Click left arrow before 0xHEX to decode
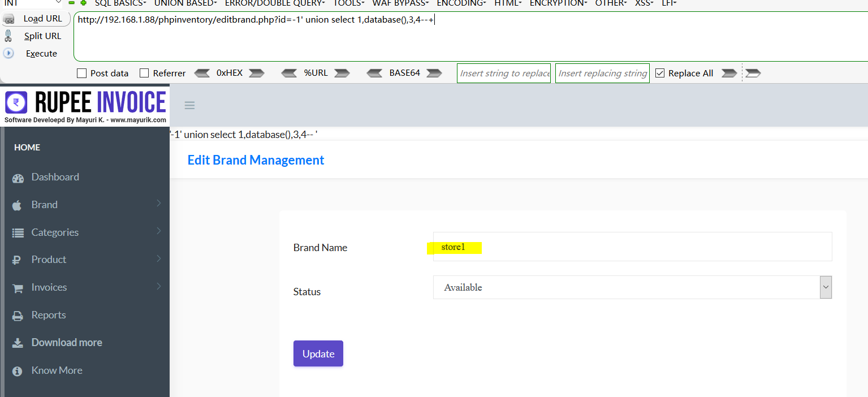 202,73
